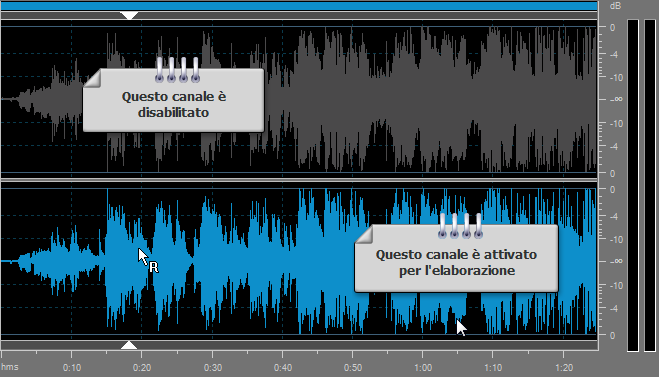
Task: Click the 1:20 mark on time ruler
Action: coord(564,368)
